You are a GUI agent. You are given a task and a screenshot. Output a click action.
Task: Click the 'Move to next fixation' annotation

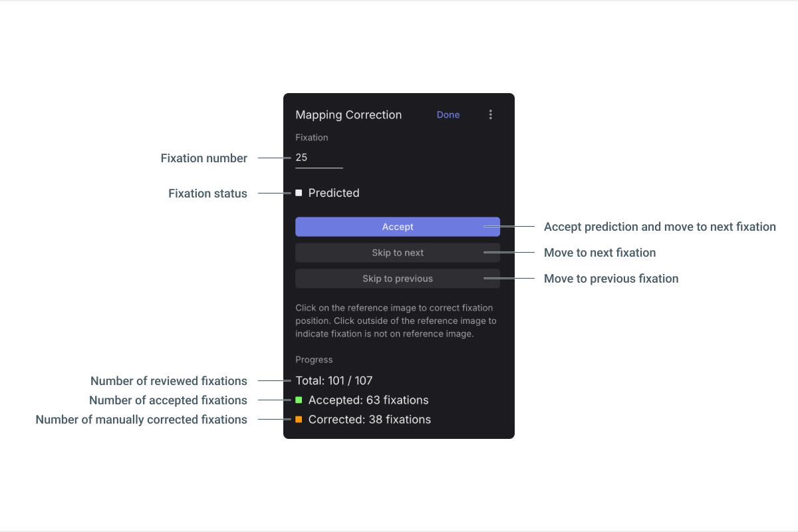pyautogui.click(x=600, y=253)
